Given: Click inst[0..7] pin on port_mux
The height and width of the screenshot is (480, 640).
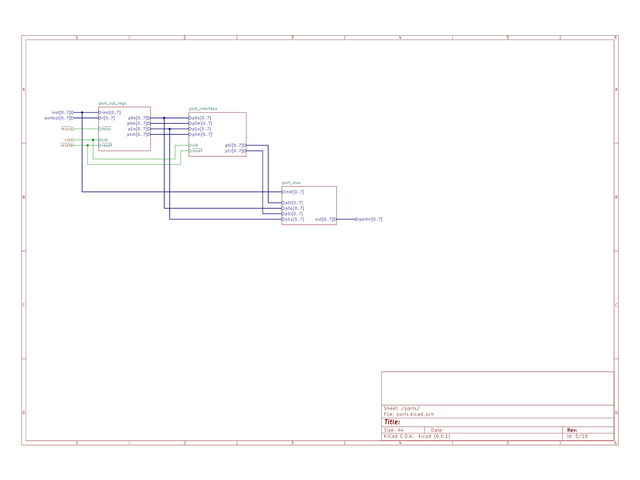Looking at the screenshot, I should click(293, 191).
